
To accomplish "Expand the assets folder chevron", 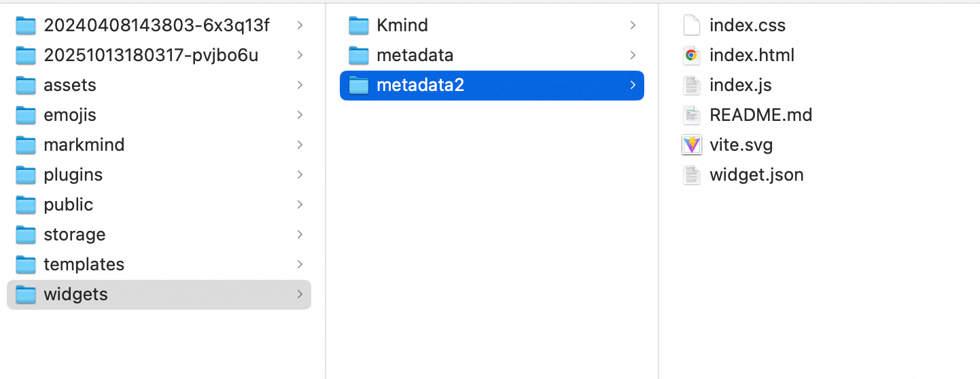I will 300,86.
